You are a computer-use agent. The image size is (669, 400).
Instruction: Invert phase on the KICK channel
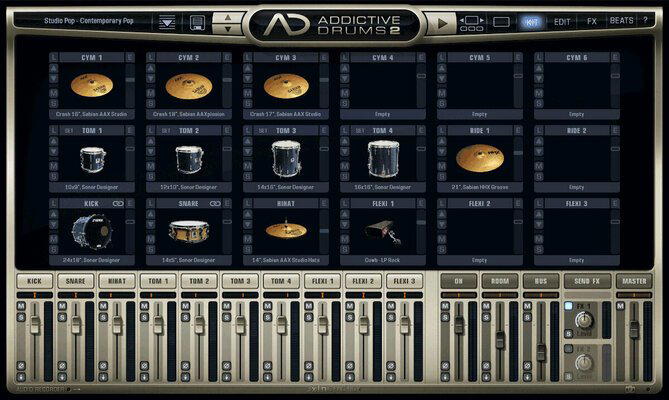point(21,366)
